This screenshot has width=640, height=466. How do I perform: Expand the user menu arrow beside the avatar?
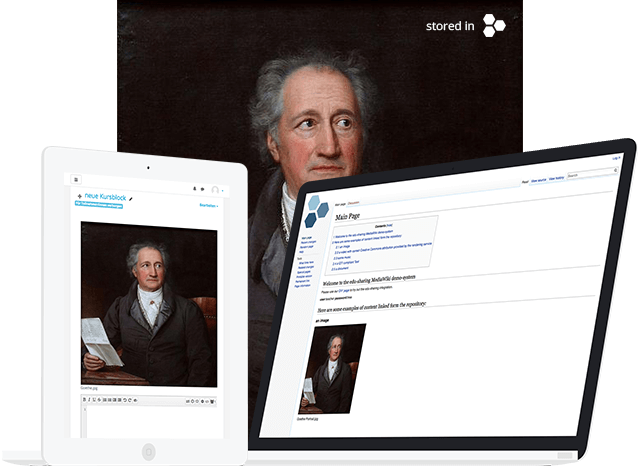222,191
